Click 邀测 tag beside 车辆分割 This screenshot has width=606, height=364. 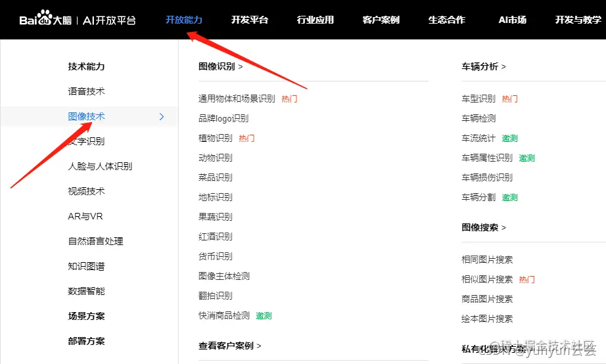click(x=510, y=198)
